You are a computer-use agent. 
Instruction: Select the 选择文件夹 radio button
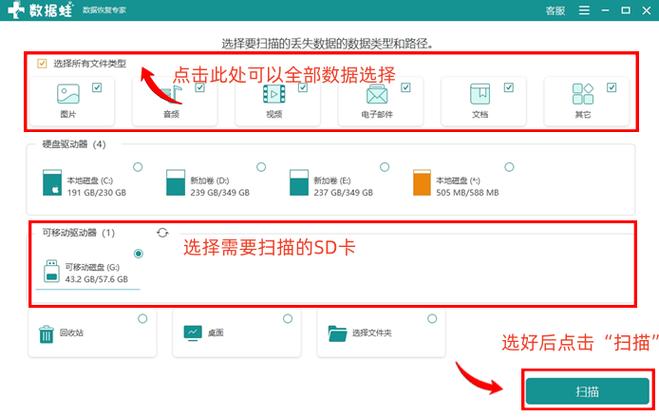pos(432,319)
